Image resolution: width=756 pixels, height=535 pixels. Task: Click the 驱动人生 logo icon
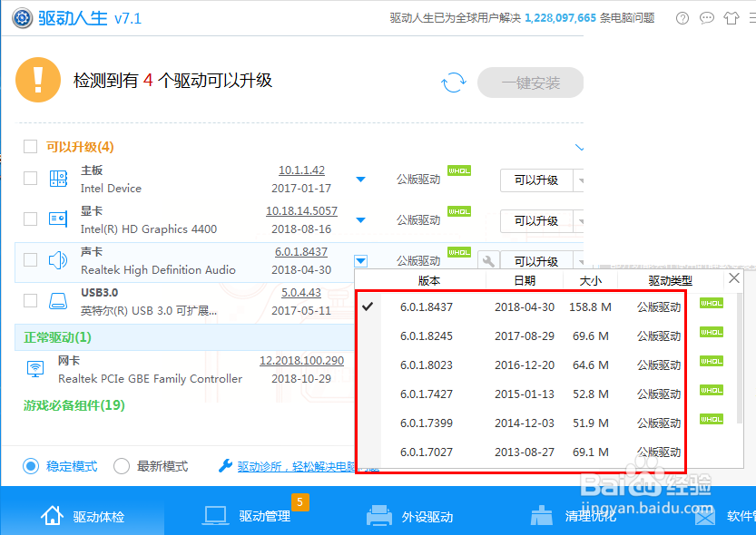[22, 18]
